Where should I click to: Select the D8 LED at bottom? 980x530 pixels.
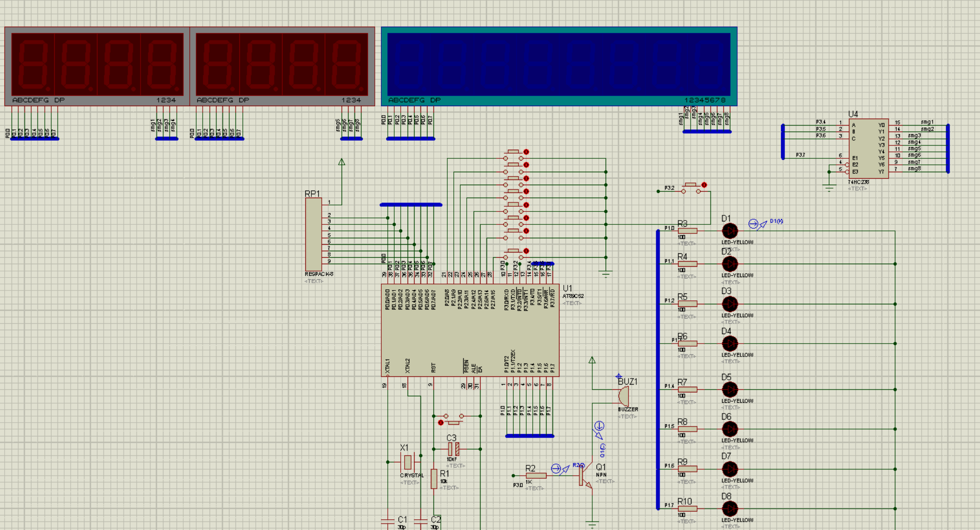730,509
